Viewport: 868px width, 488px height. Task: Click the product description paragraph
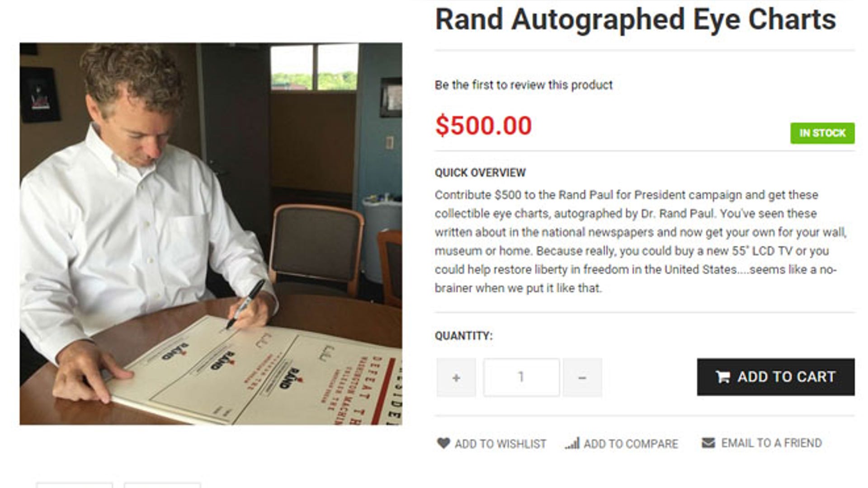[640, 241]
